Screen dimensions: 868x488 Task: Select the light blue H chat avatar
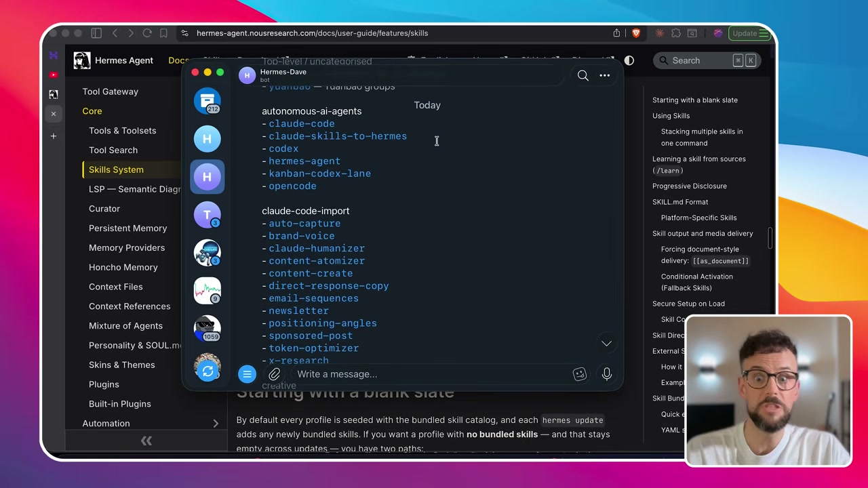(208, 139)
